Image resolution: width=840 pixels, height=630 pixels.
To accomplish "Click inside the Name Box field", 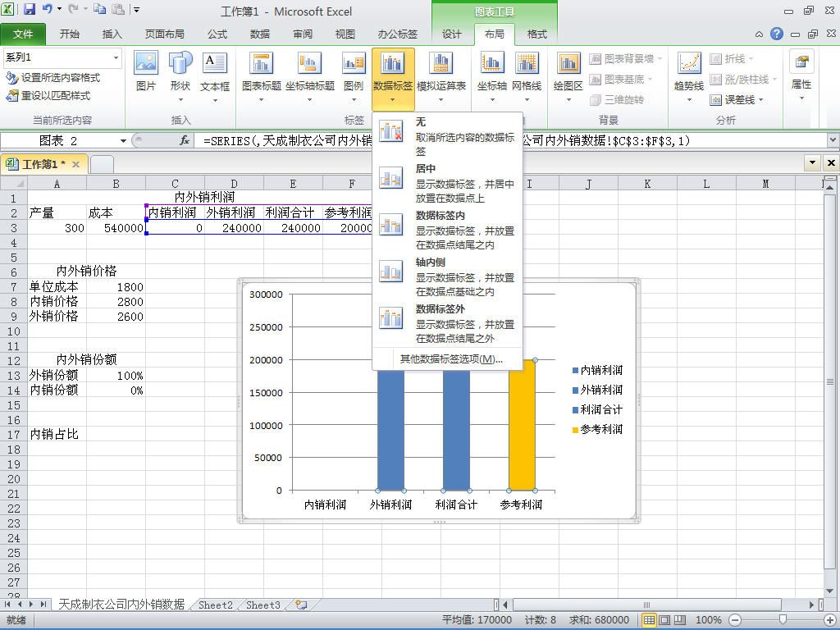I will coord(59,141).
